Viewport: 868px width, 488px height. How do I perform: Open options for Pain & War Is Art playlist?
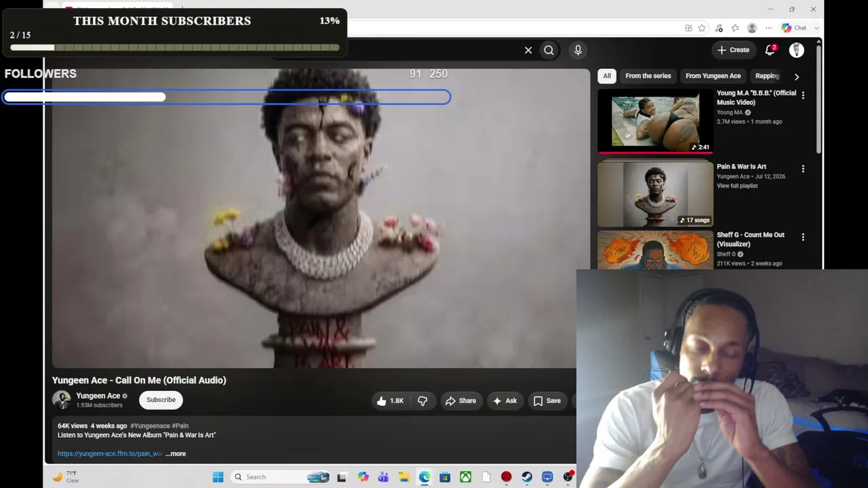coord(803,168)
